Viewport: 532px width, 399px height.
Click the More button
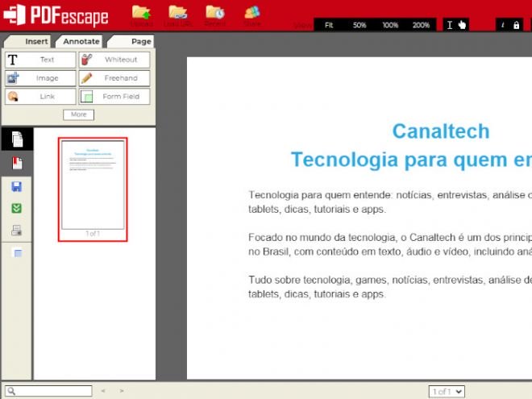point(78,114)
